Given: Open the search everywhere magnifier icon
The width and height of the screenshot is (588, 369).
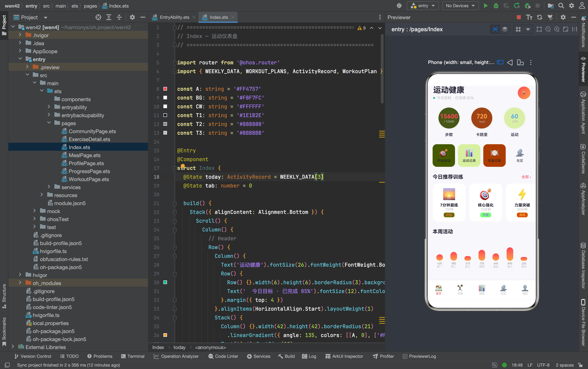Looking at the screenshot, I should (561, 6).
